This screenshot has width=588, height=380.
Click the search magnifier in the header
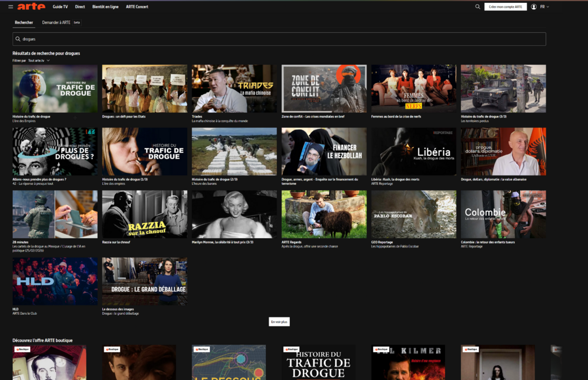477,6
